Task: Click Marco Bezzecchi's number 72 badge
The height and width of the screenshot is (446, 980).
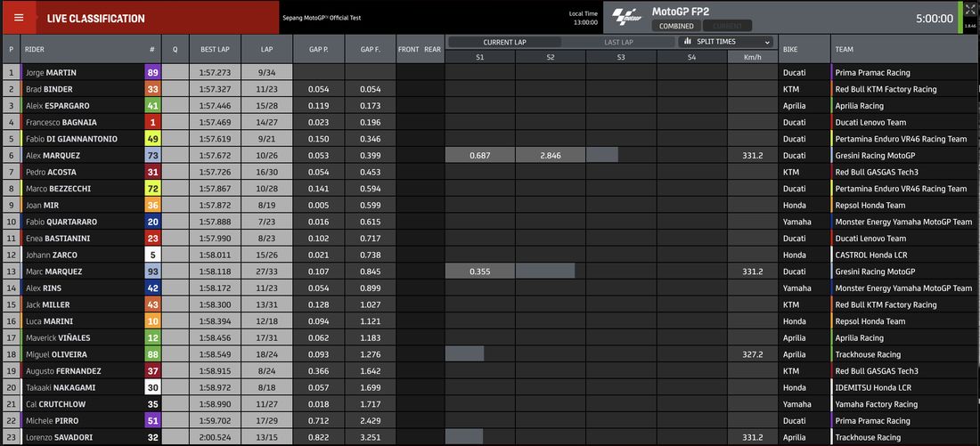Action: pyautogui.click(x=152, y=189)
